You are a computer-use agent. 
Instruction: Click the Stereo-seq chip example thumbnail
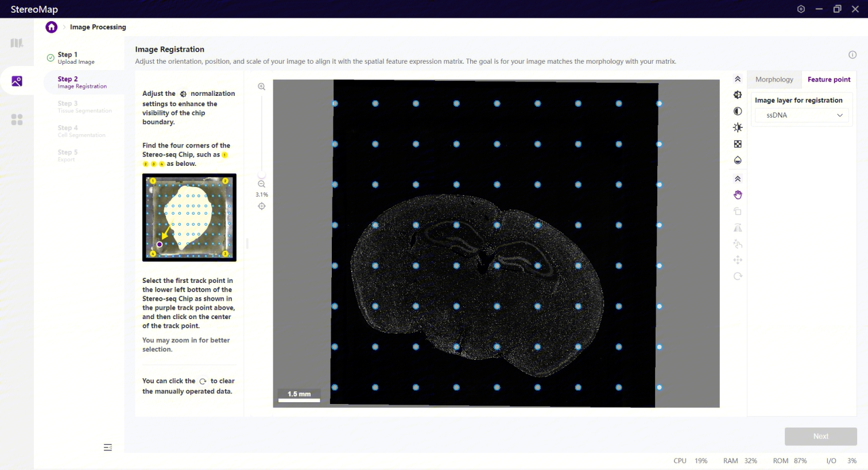click(189, 217)
